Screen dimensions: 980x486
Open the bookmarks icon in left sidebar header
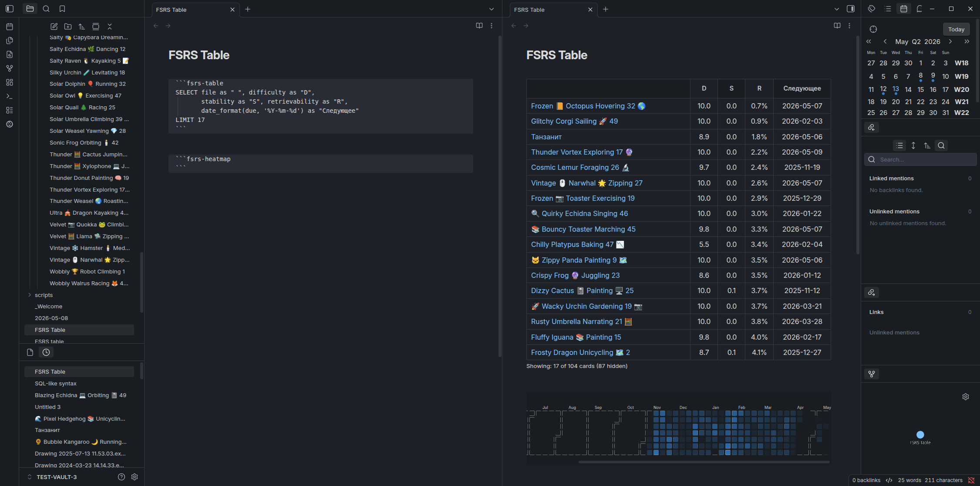(62, 9)
